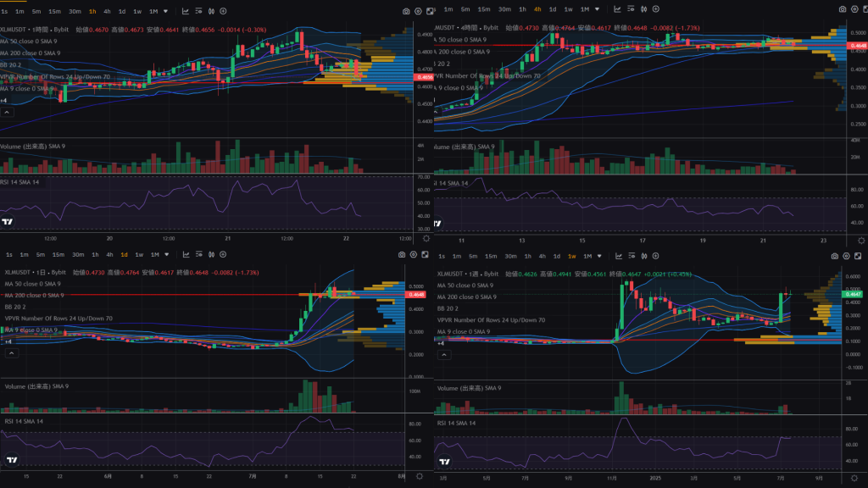
Task: Click the active 1h timeframe in the 1-hour panel
Action: (92, 11)
